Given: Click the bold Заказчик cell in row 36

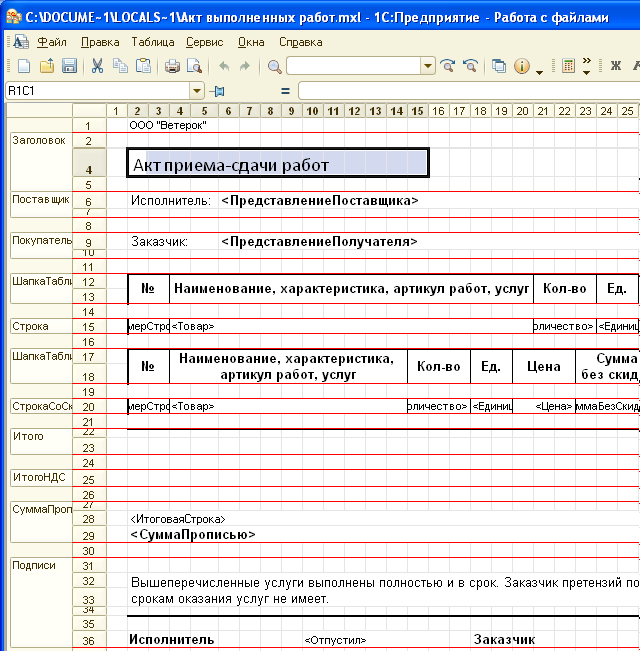Looking at the screenshot, I should point(504,639).
